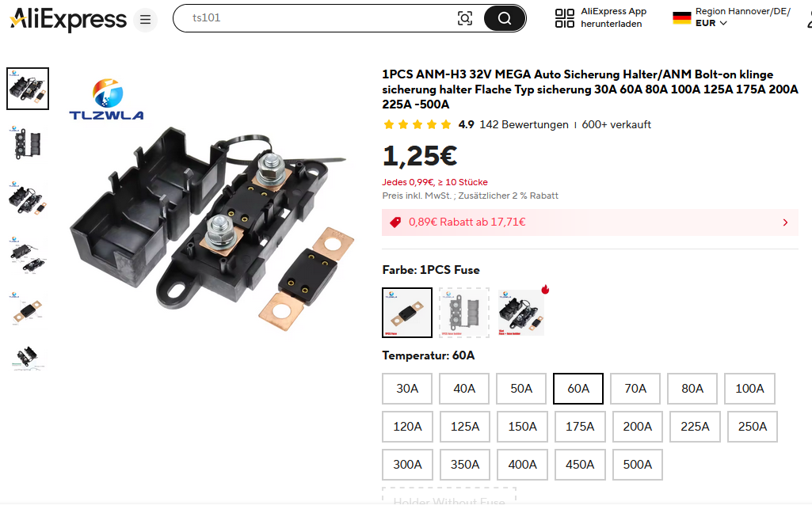Click the magnifier search button
Viewport: 812px width, 513px height.
tap(505, 18)
